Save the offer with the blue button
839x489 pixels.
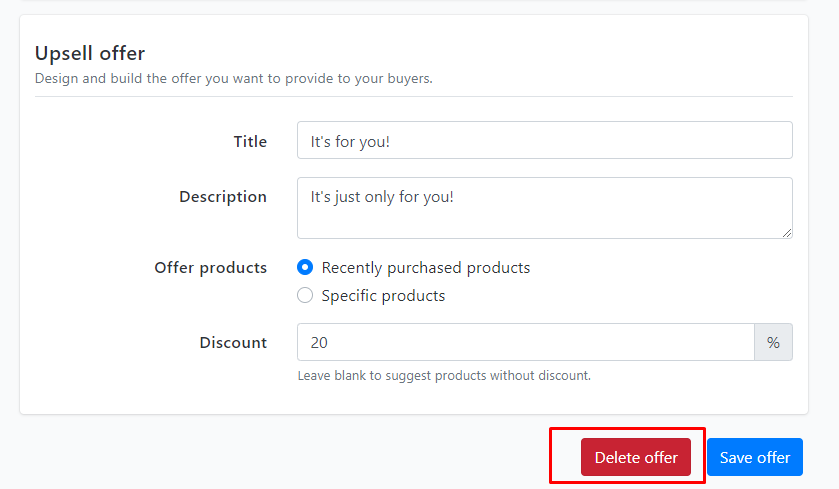click(x=754, y=457)
